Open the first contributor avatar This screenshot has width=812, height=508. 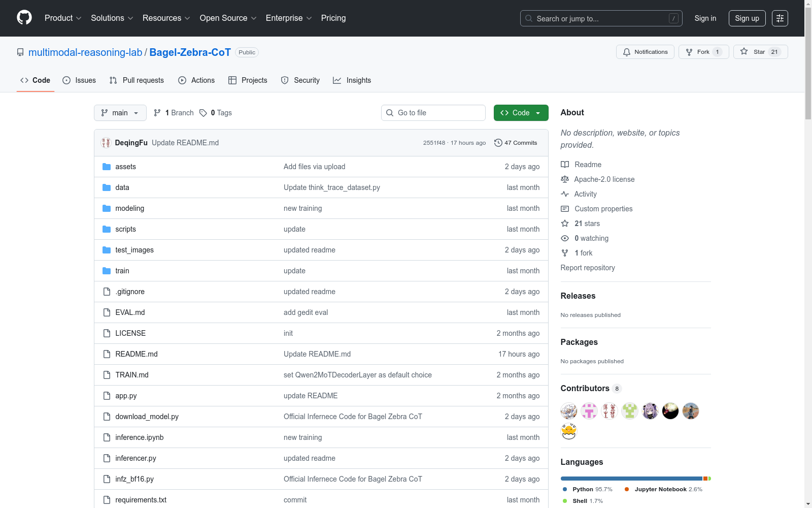pos(569,411)
